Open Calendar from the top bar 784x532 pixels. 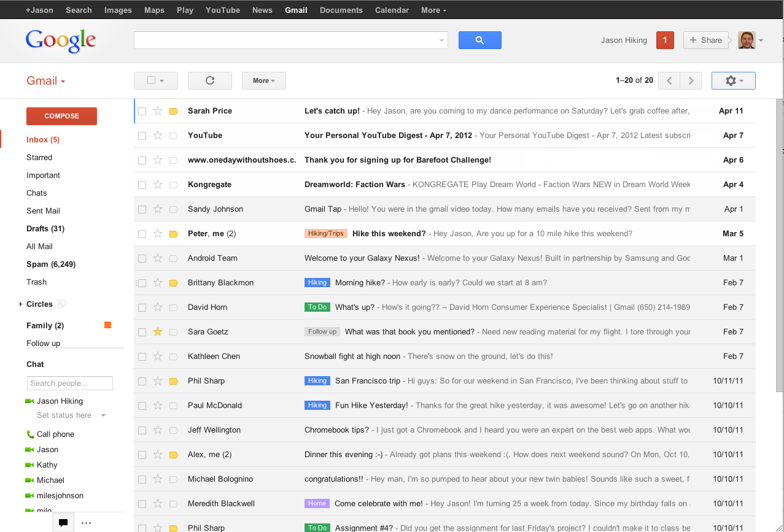click(x=392, y=10)
